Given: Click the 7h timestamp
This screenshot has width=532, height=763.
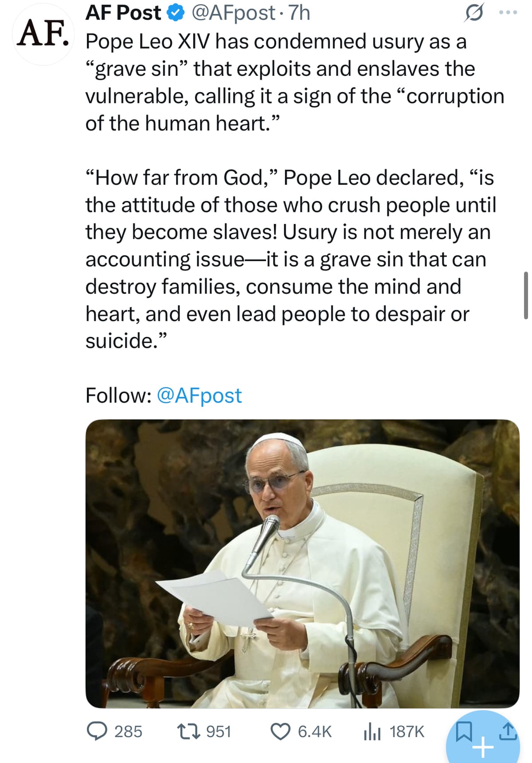Looking at the screenshot, I should coord(299,13).
